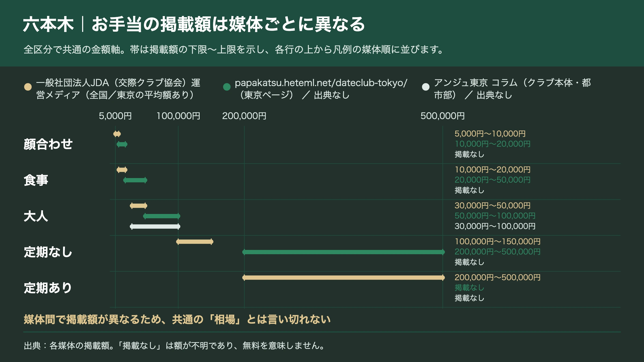Screen dimensions: 644x362
Task: Click the source note 出典：各媒体の掲載額
Action: 174,346
